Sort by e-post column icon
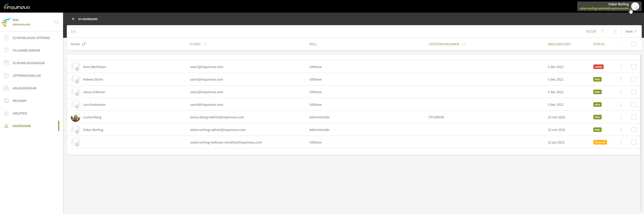The height and width of the screenshot is (214, 644). (x=205, y=44)
